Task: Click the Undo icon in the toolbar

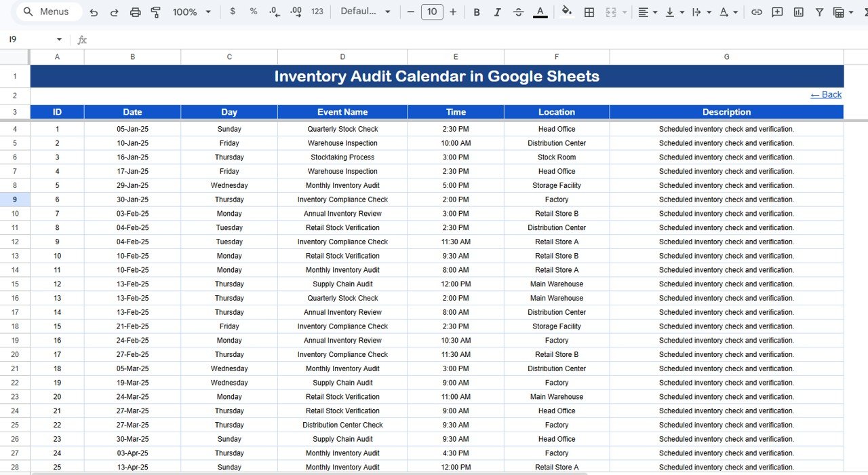Action: tap(94, 12)
